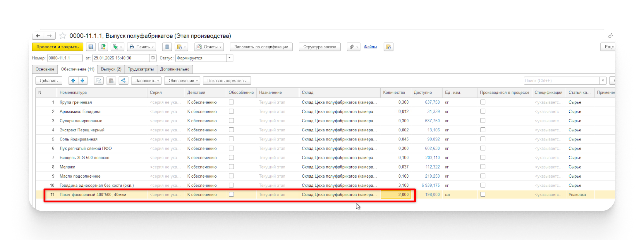Move row up with blue up arrow
The width and height of the screenshot is (644, 240).
coord(73,81)
